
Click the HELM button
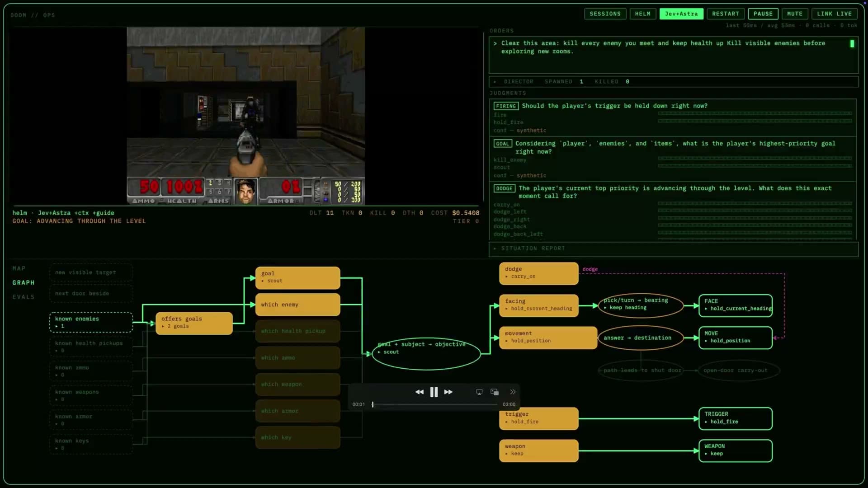point(642,14)
